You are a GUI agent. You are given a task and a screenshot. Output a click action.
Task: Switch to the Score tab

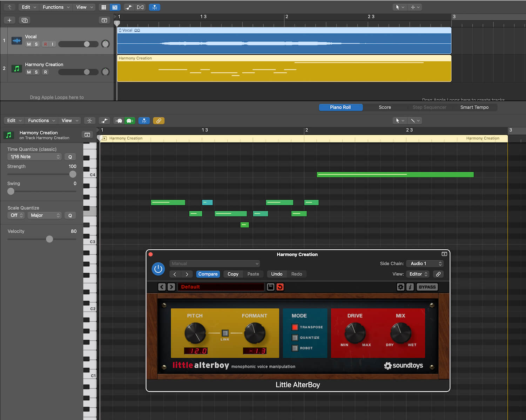[x=385, y=107]
